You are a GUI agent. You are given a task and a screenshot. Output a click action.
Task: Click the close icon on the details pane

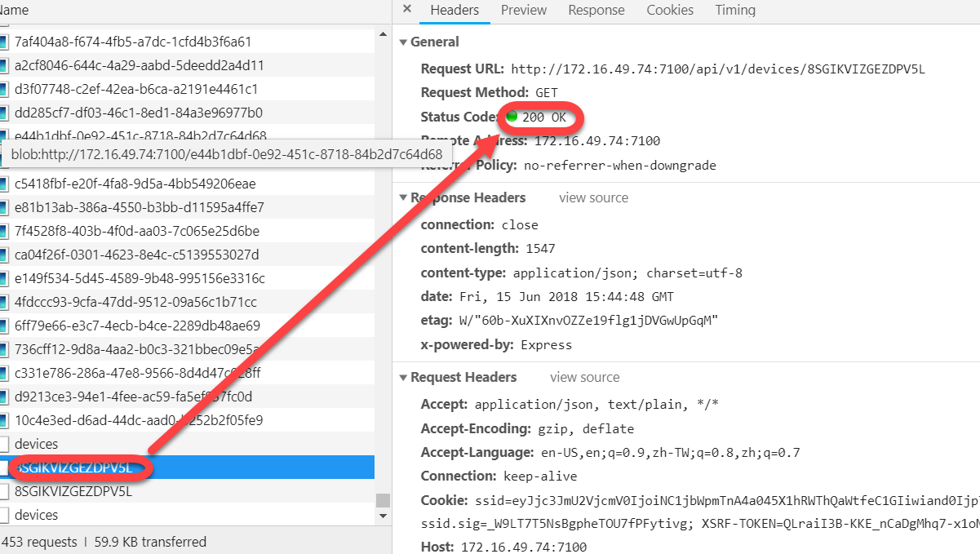coord(406,10)
